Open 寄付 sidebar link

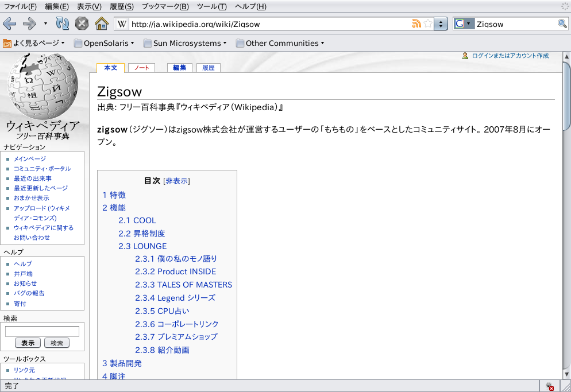click(20, 304)
